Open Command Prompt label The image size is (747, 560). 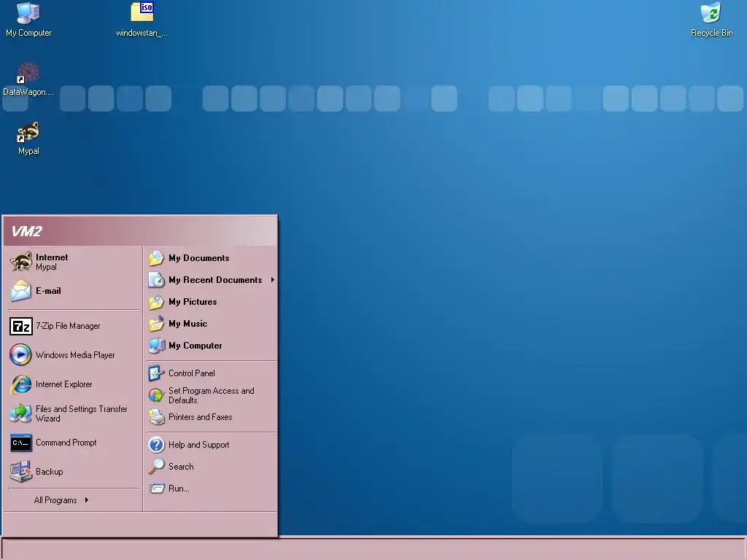tap(66, 443)
